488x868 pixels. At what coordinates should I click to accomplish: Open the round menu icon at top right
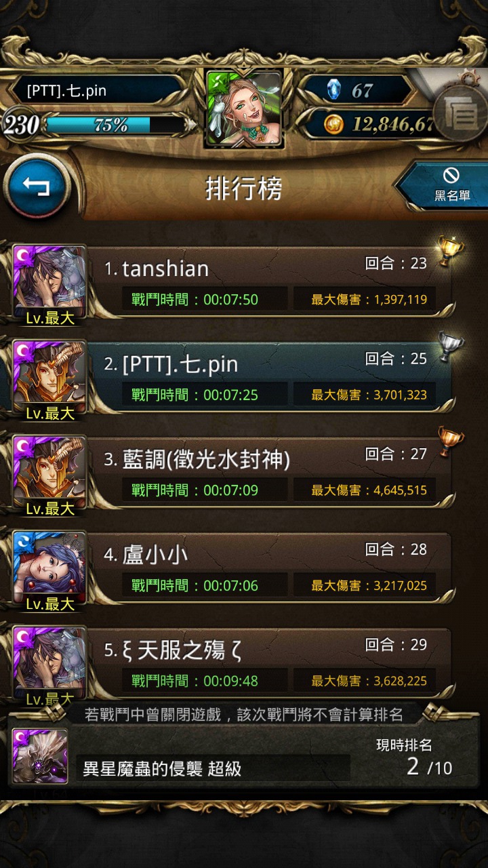click(x=461, y=113)
